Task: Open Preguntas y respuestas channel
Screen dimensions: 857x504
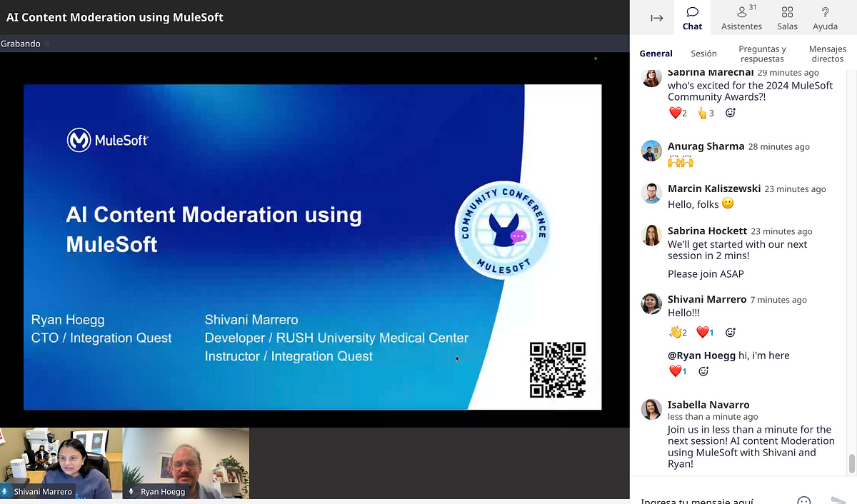Action: pyautogui.click(x=762, y=54)
